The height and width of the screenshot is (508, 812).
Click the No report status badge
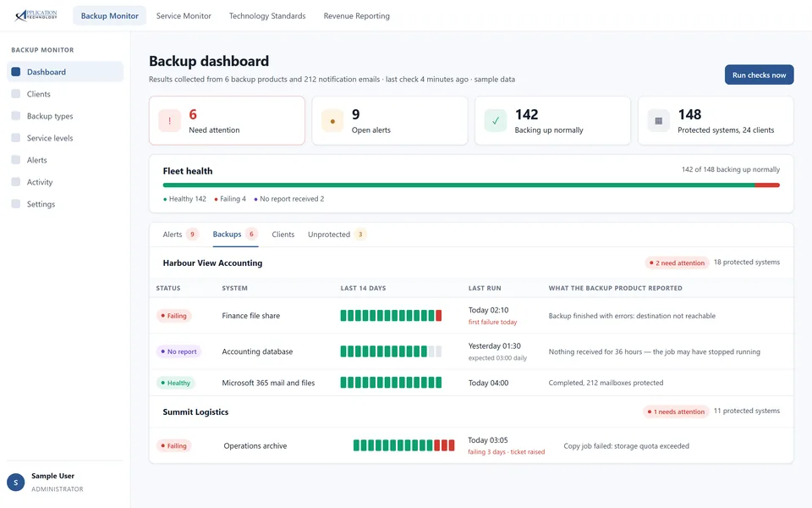click(178, 351)
